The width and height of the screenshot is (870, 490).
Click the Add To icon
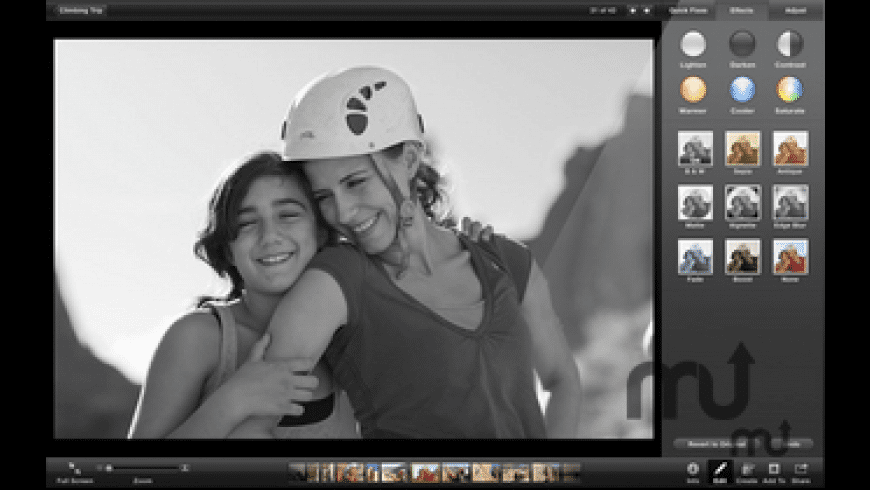click(x=774, y=469)
